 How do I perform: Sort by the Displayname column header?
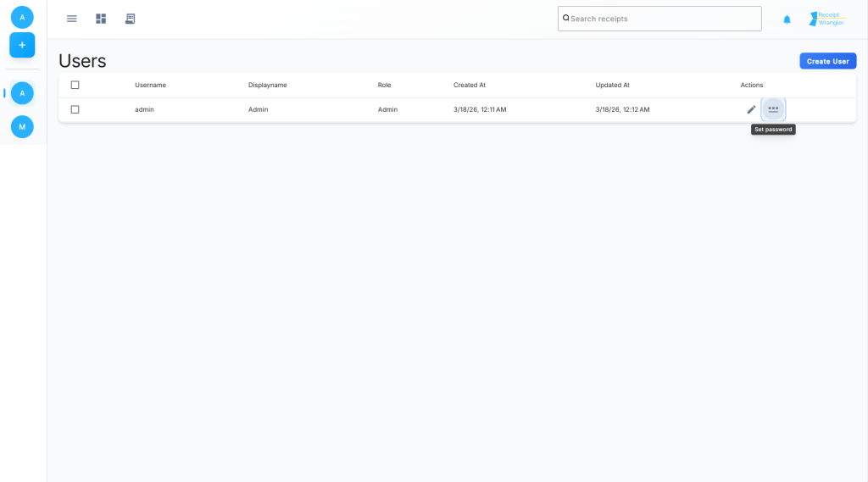tap(267, 85)
